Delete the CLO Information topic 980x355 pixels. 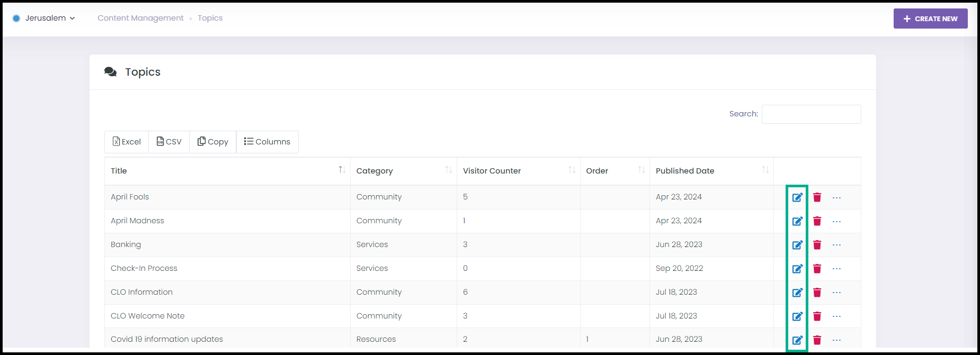click(x=817, y=293)
